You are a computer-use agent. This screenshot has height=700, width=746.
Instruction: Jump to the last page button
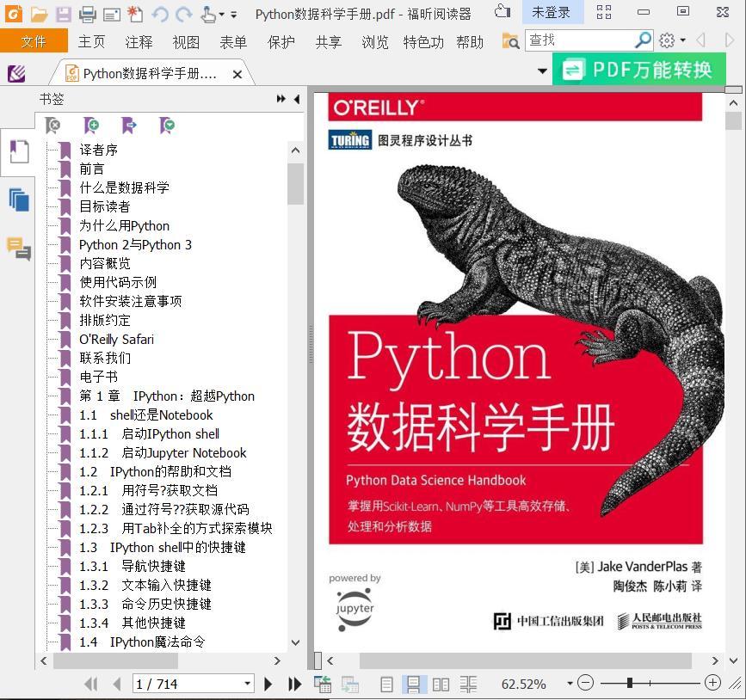295,684
